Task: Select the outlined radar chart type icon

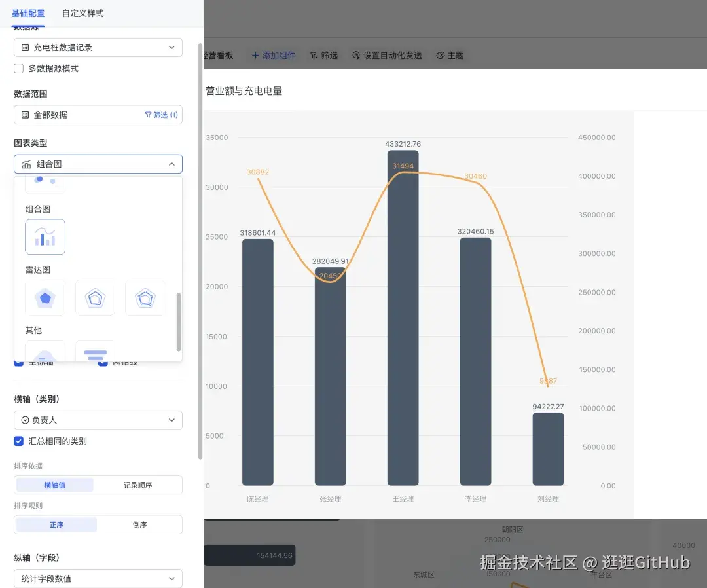Action: point(95,297)
